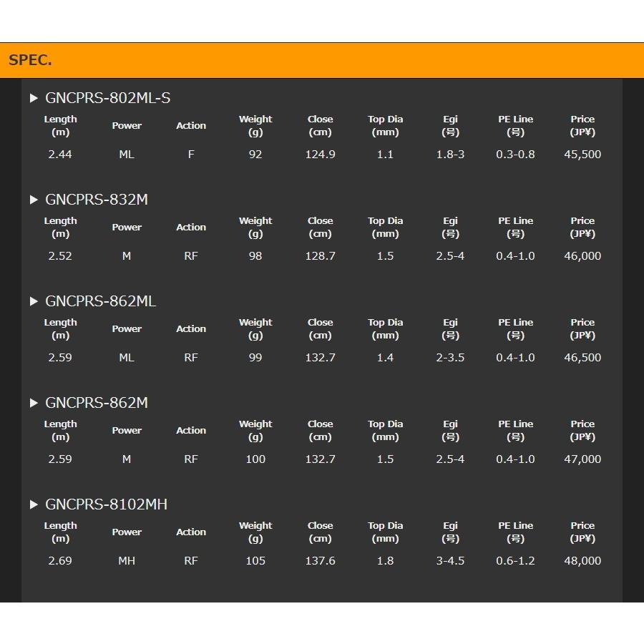Viewport: 644px width, 644px height.
Task: Click the triangle arrow before GNCPRS-862M
Action: coord(34,404)
